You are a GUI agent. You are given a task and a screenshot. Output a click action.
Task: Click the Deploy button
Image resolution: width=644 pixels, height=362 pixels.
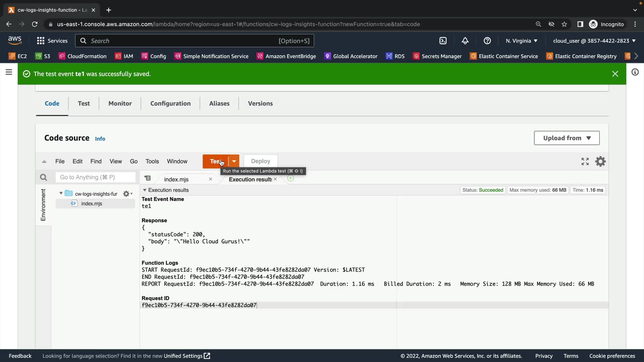260,161
